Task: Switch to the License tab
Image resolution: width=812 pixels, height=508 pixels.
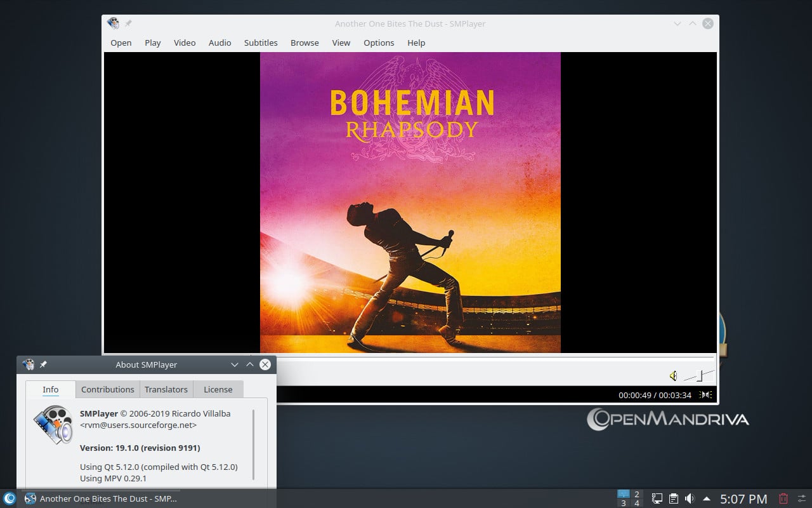Action: click(218, 389)
